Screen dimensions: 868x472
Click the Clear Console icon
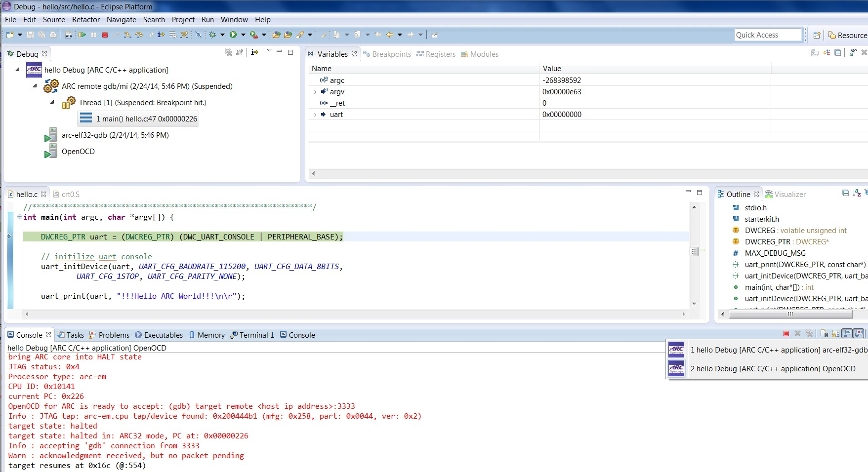[824, 334]
